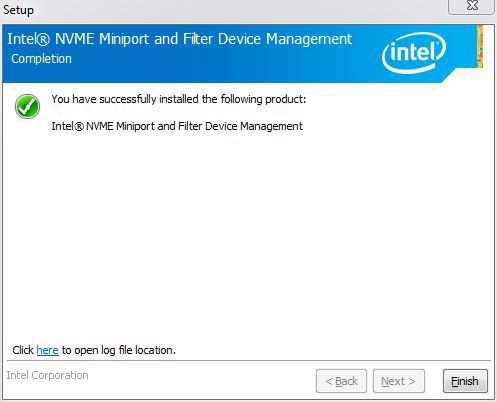This screenshot has height=402, width=497.
Task: Click the installed product name line
Action: (177, 126)
